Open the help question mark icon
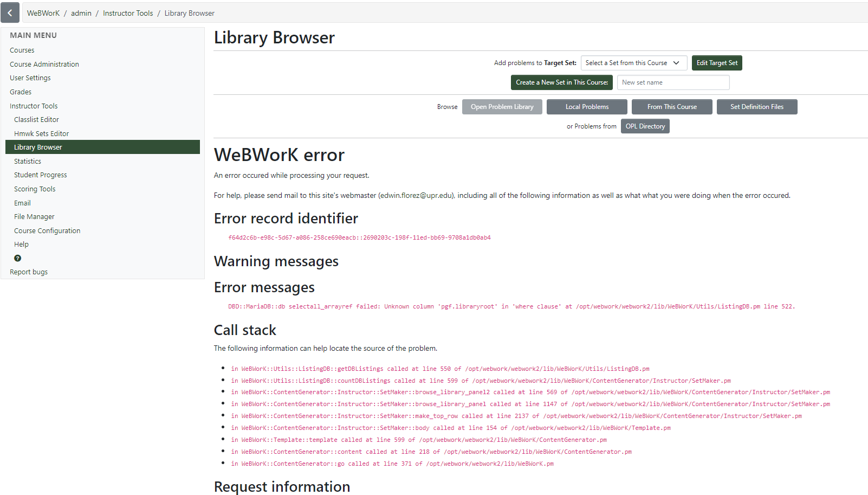868x495 pixels. click(17, 258)
